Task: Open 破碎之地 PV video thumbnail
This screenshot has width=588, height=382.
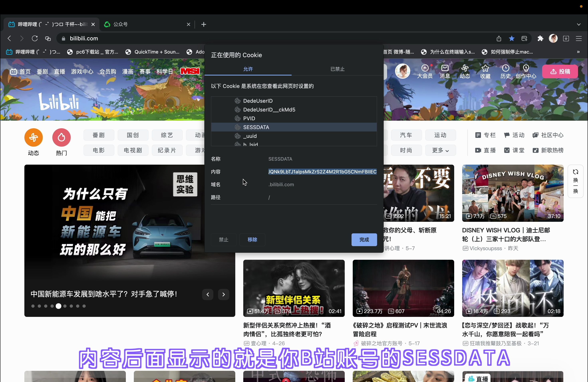Action: click(403, 288)
